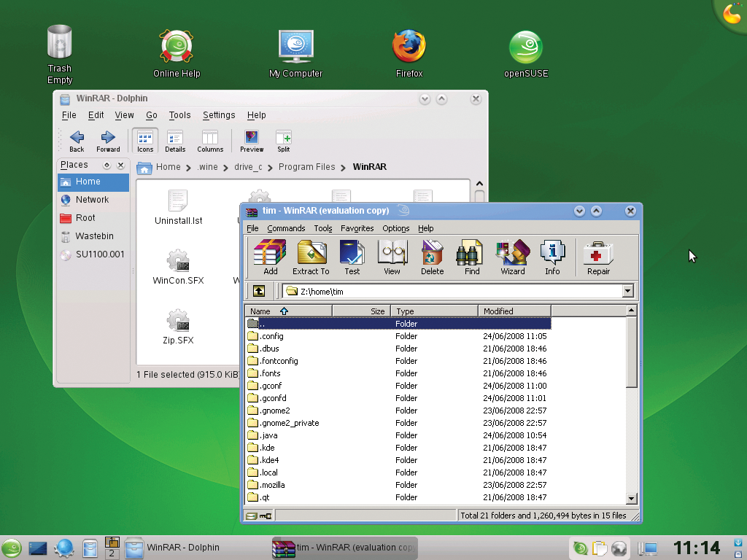
Task: Select the .mozilla folder in WinRAR
Action: 398,485
